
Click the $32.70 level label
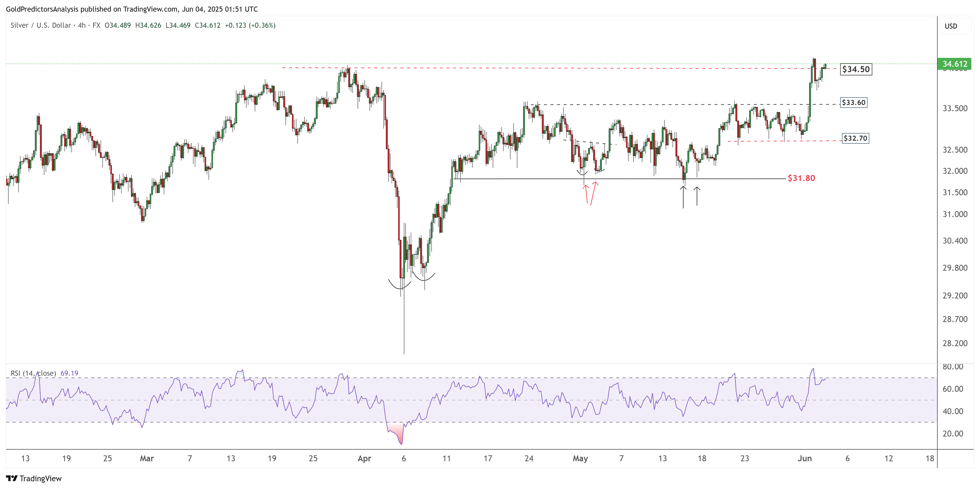pos(856,138)
